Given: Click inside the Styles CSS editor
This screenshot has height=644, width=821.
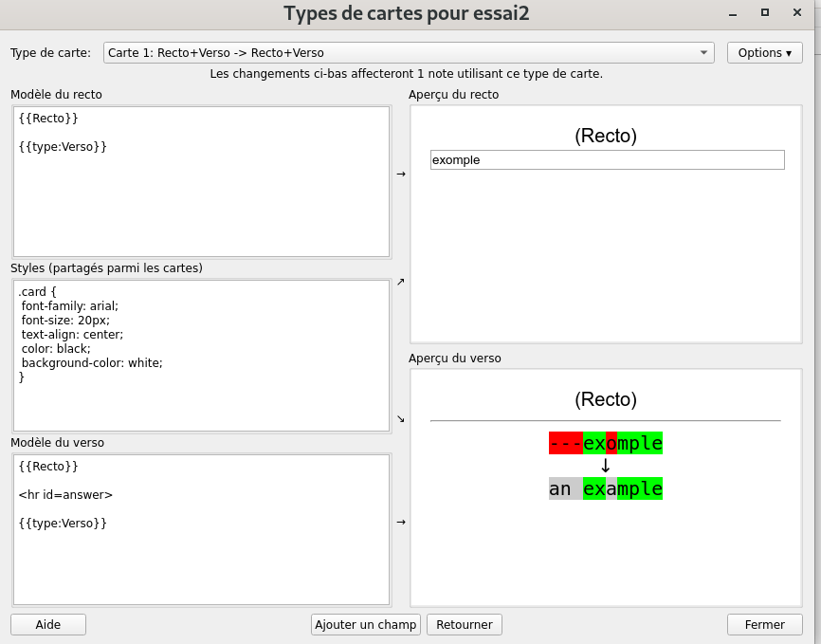Looking at the screenshot, I should [x=201, y=355].
